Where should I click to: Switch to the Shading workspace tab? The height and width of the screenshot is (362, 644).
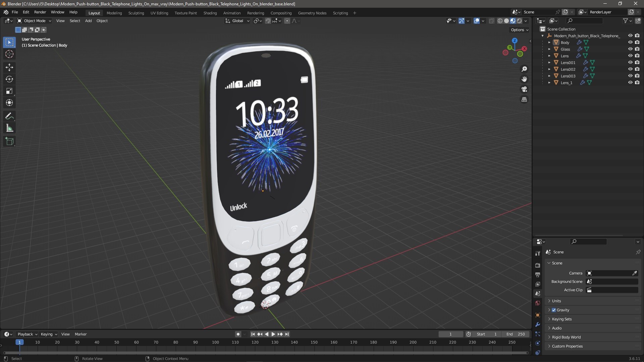point(210,13)
